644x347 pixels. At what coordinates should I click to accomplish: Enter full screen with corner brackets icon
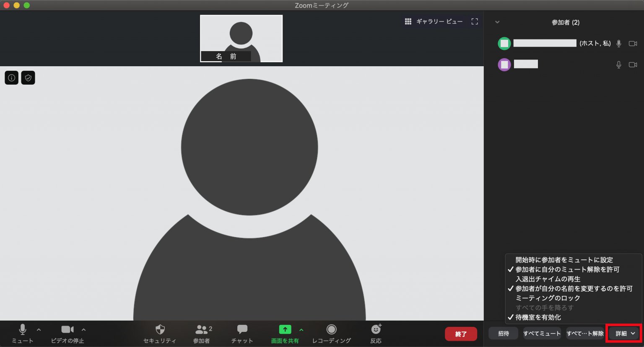click(x=475, y=21)
